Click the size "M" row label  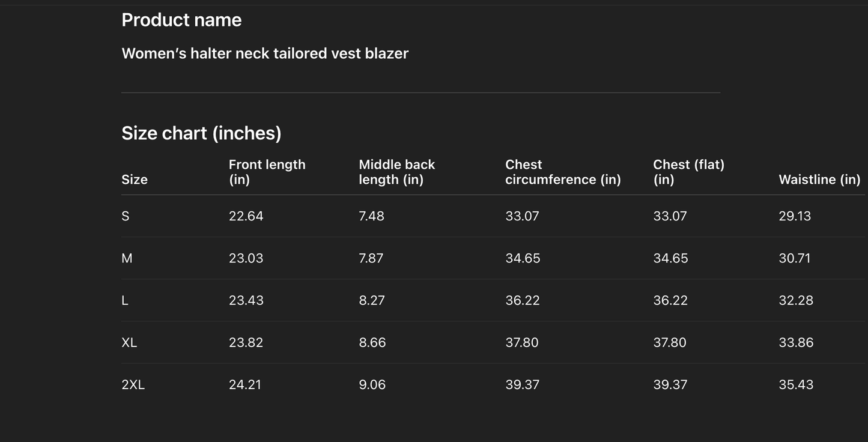coord(127,258)
